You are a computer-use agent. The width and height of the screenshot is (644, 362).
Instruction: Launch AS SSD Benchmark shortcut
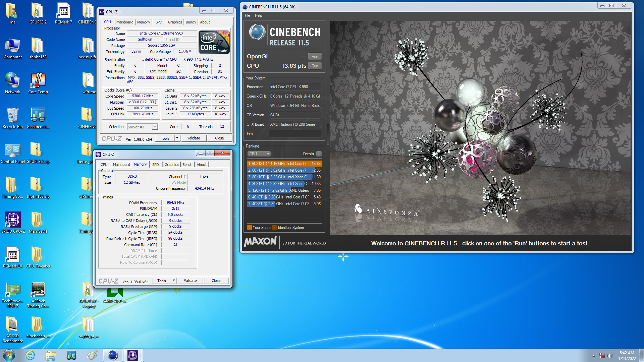coord(13,329)
